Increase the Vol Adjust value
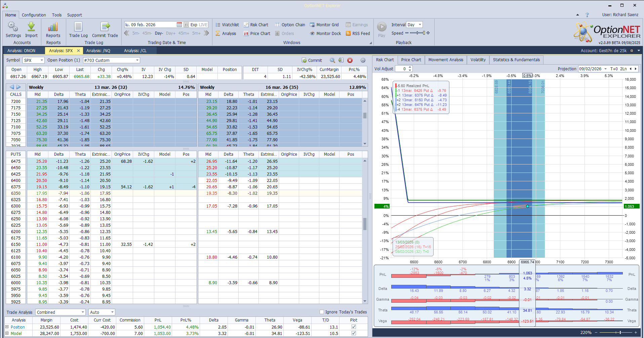This screenshot has width=644, height=338. pyautogui.click(x=410, y=67)
